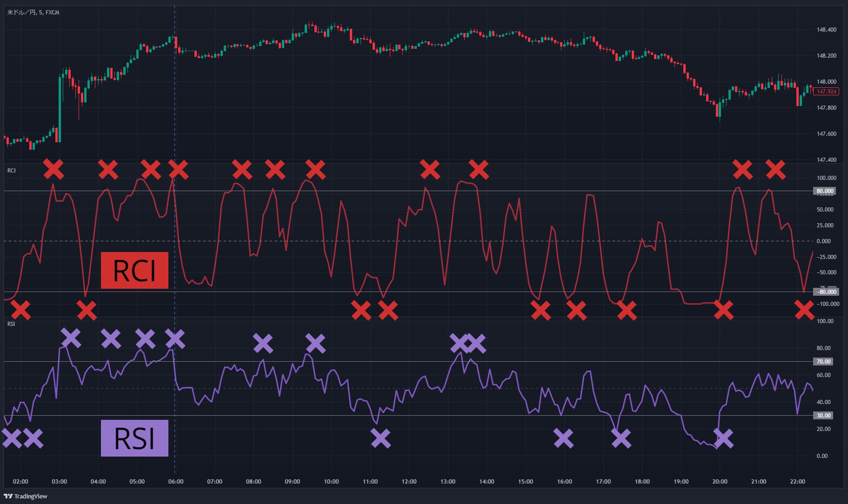This screenshot has height=504, width=848.
Task: Select the red X below RCI near 20:00
Action: point(723,310)
